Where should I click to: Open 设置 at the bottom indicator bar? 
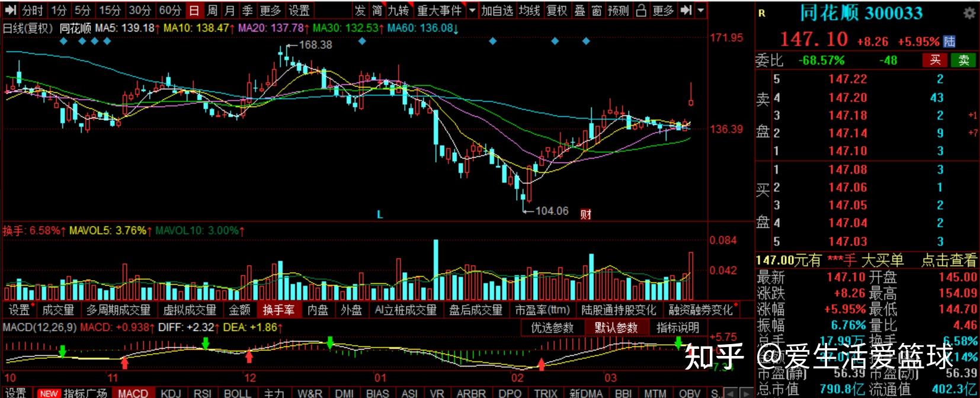click(15, 393)
